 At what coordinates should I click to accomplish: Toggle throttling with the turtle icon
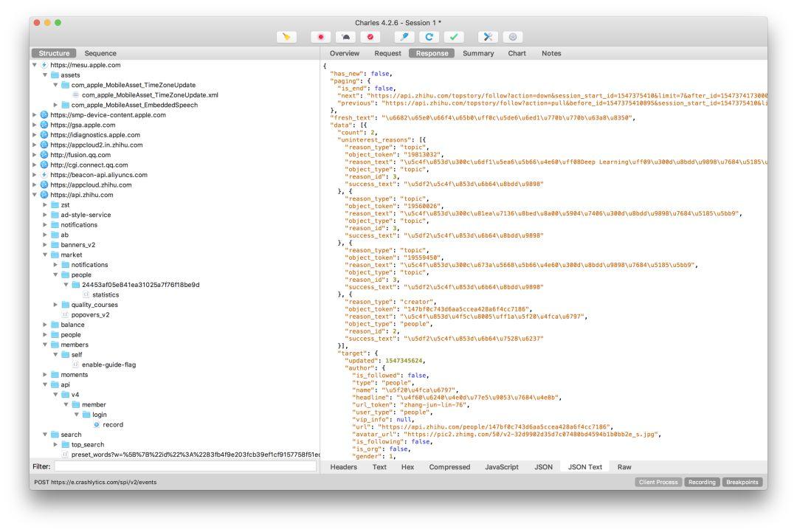coord(345,37)
